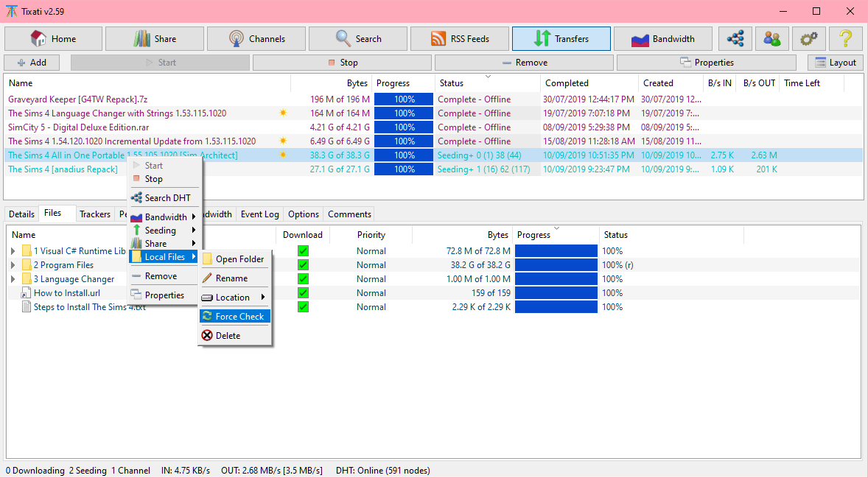The height and width of the screenshot is (478, 868).
Task: Click the Transfers section button
Action: click(561, 39)
